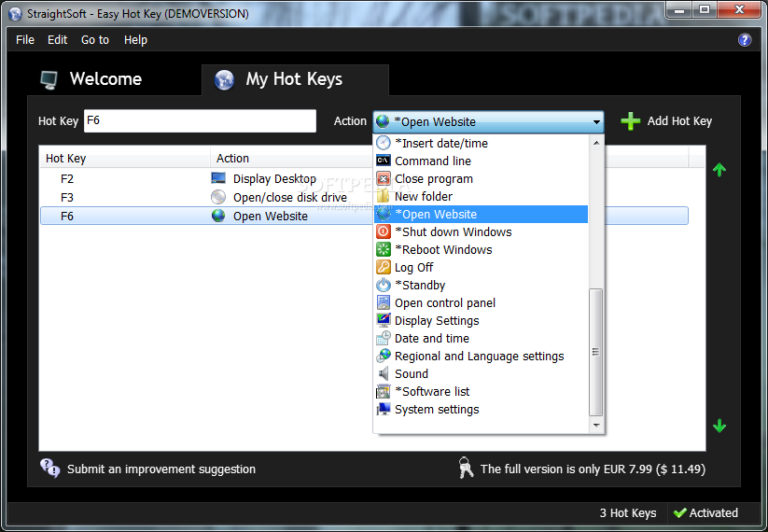Click the Close program red X icon
This screenshot has height=532, width=768.
(x=383, y=179)
